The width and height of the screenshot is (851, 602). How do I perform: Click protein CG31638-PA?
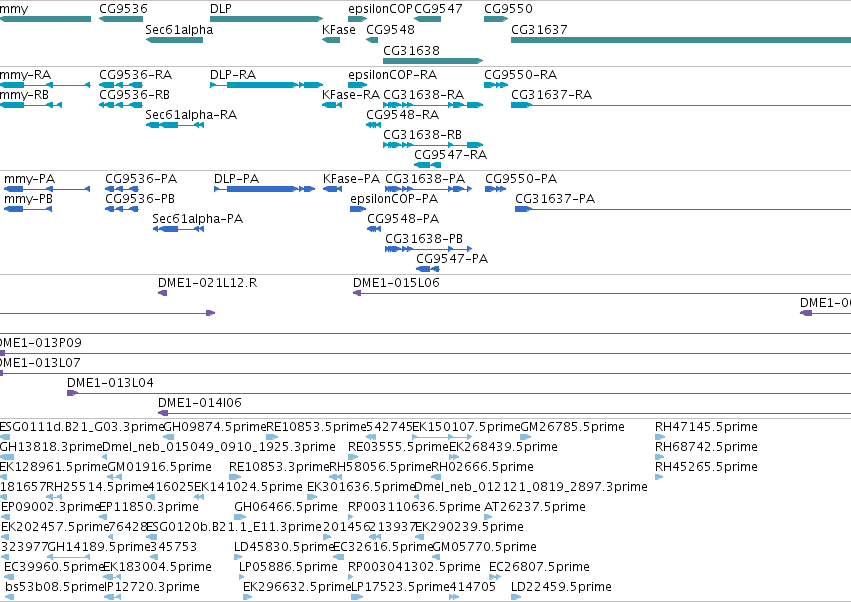[428, 189]
